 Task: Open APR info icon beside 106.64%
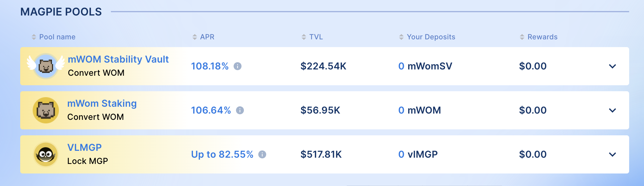(x=240, y=110)
